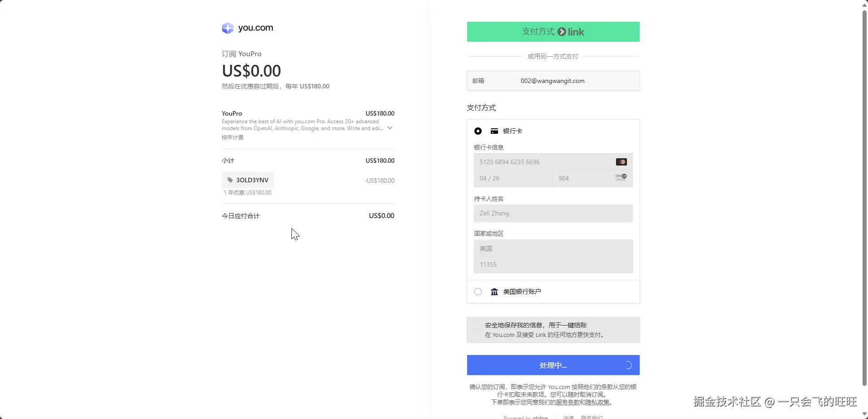868x419 pixels.
Task: Click the green 支付方式 link button
Action: (553, 32)
